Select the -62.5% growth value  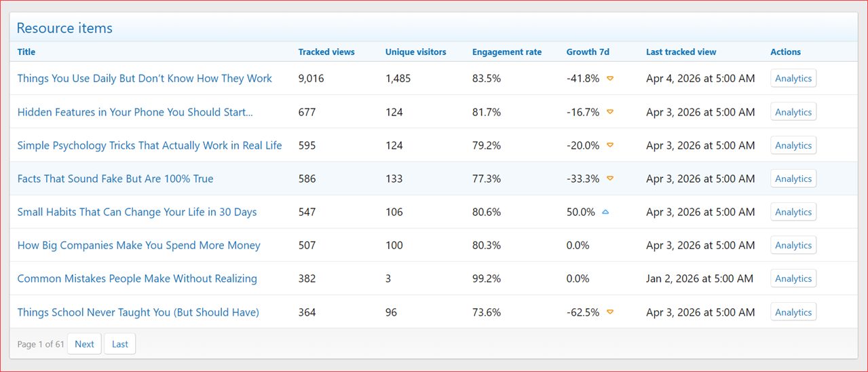tap(583, 312)
